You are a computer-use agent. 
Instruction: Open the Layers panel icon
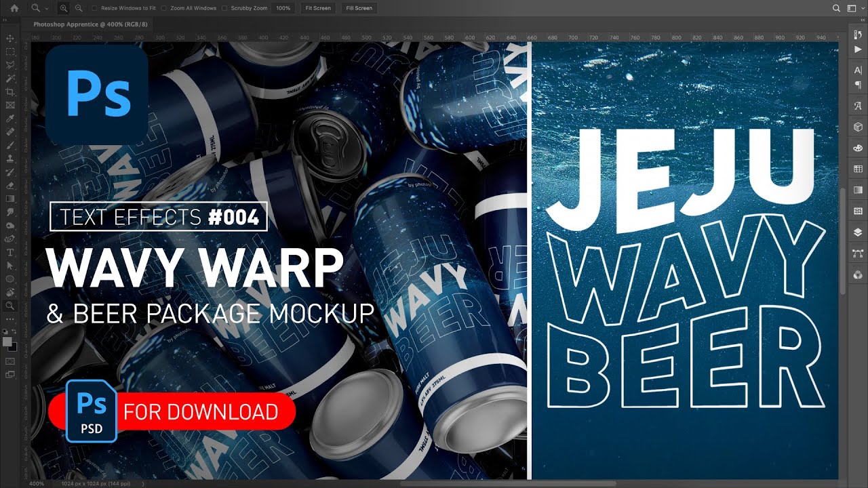[858, 232]
